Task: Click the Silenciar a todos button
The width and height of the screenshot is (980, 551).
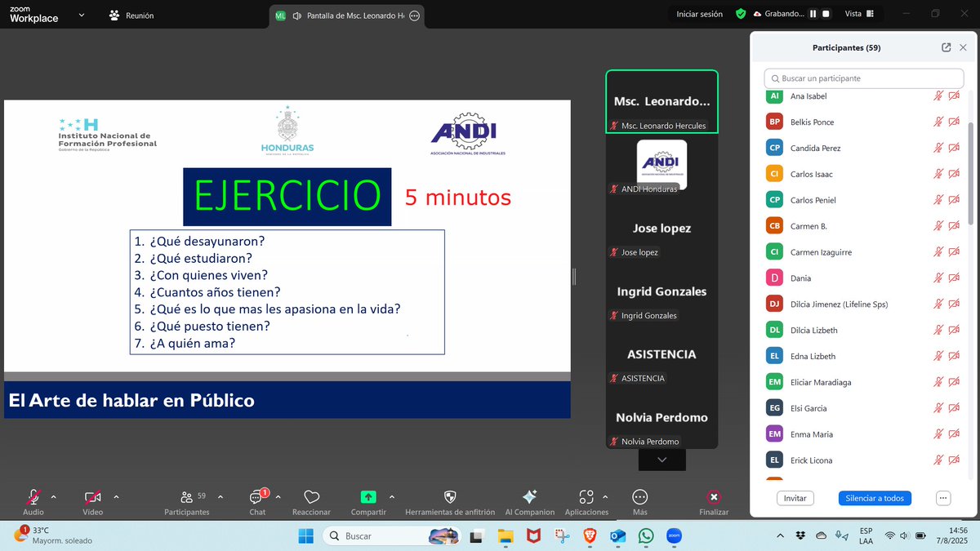Action: click(875, 497)
